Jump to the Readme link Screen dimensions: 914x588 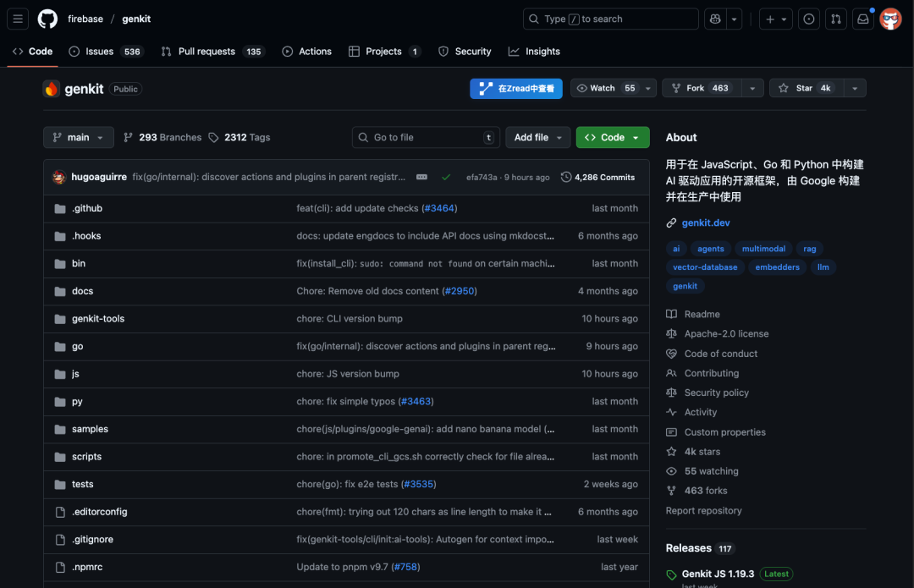click(x=693, y=314)
